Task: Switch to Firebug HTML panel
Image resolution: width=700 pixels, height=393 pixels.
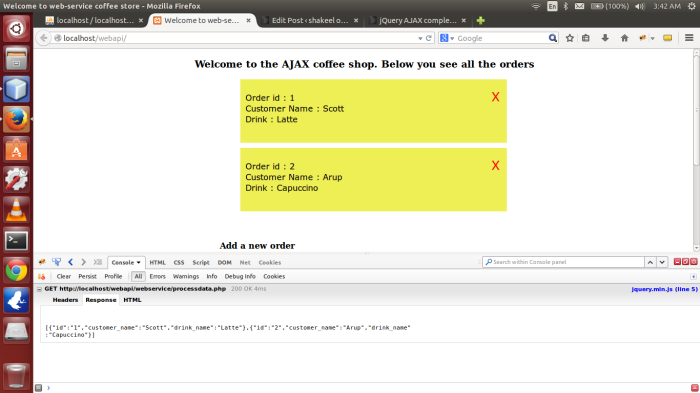Action: point(158,263)
